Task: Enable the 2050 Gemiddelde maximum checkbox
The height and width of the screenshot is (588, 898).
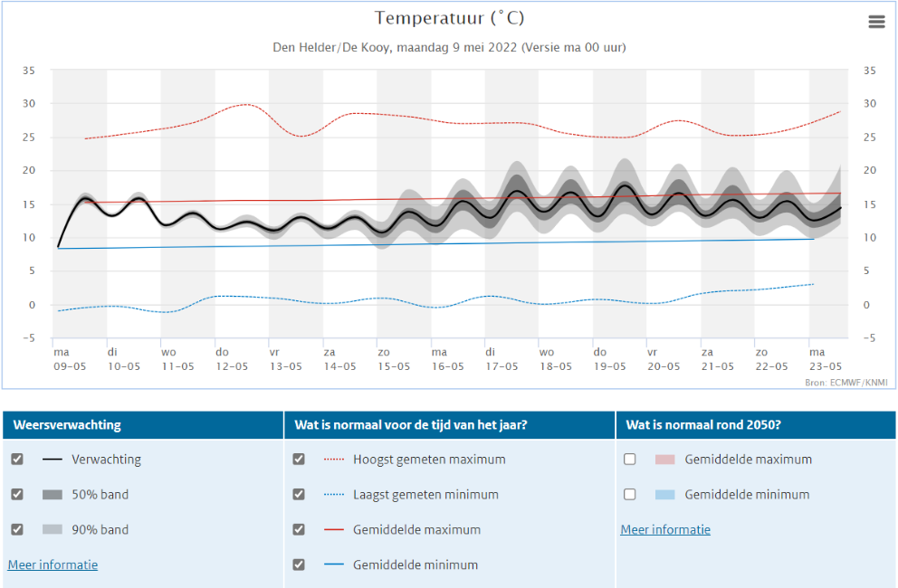Action: [630, 460]
